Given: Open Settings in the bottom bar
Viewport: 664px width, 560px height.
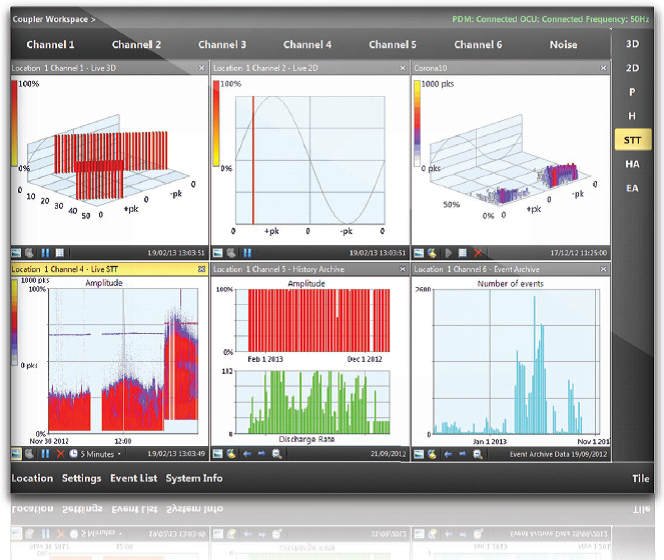Looking at the screenshot, I should [81, 478].
